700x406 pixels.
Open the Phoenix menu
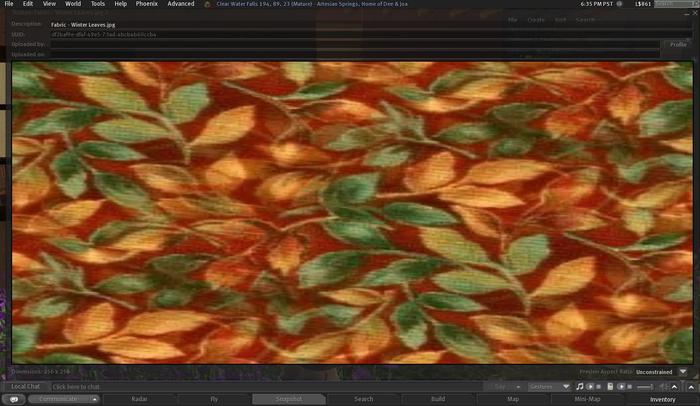[x=146, y=4]
